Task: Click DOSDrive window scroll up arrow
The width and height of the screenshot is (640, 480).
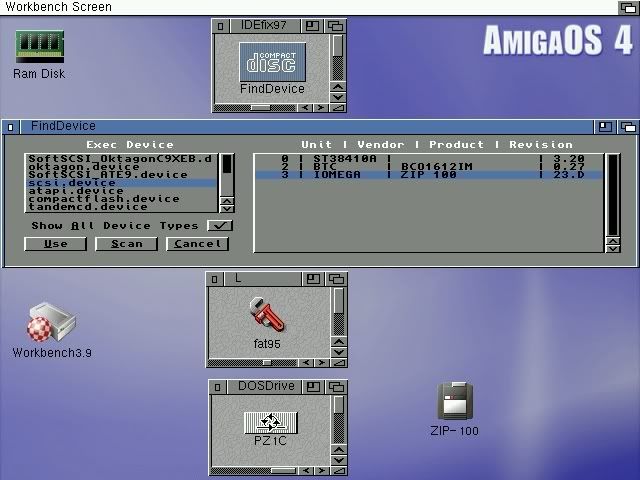Action: (x=339, y=449)
